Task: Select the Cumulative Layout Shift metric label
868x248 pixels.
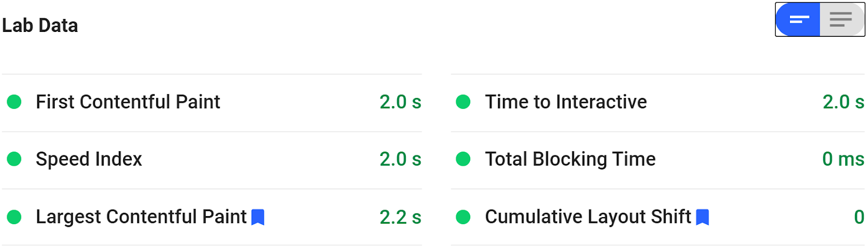Action: 588,217
